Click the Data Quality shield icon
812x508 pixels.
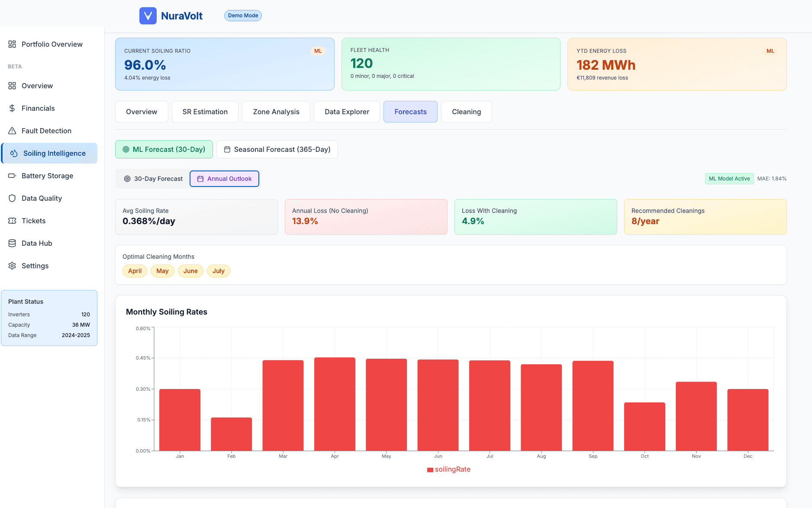pos(12,198)
